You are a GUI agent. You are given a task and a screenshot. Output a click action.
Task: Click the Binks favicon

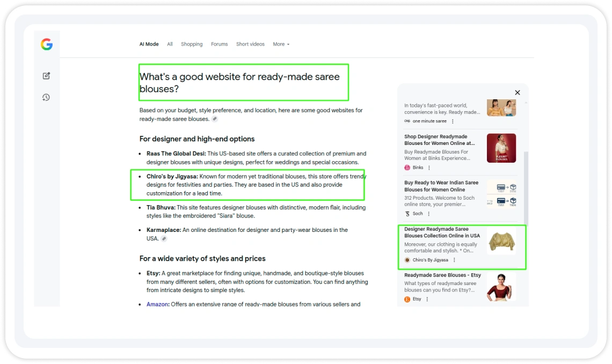(x=407, y=168)
